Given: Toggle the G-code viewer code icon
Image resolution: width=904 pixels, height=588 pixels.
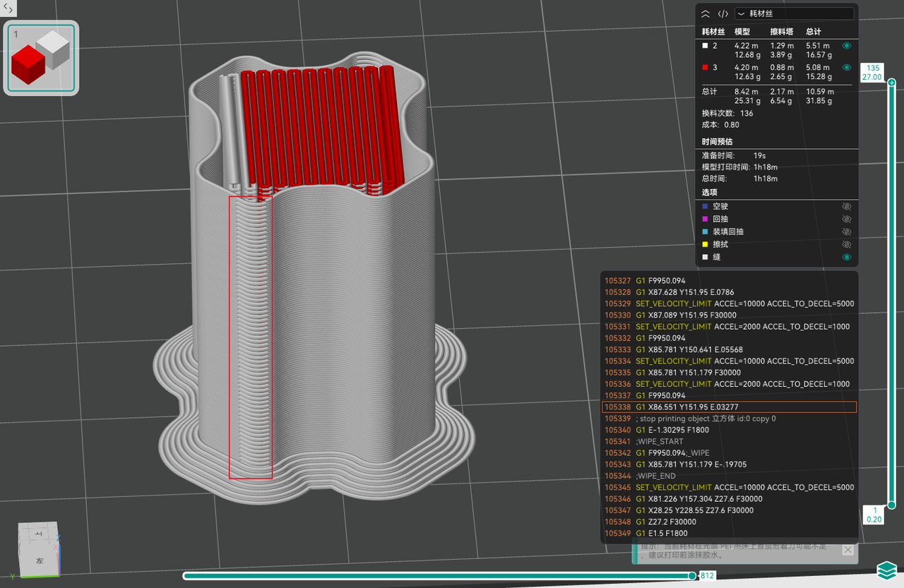Looking at the screenshot, I should (x=722, y=13).
